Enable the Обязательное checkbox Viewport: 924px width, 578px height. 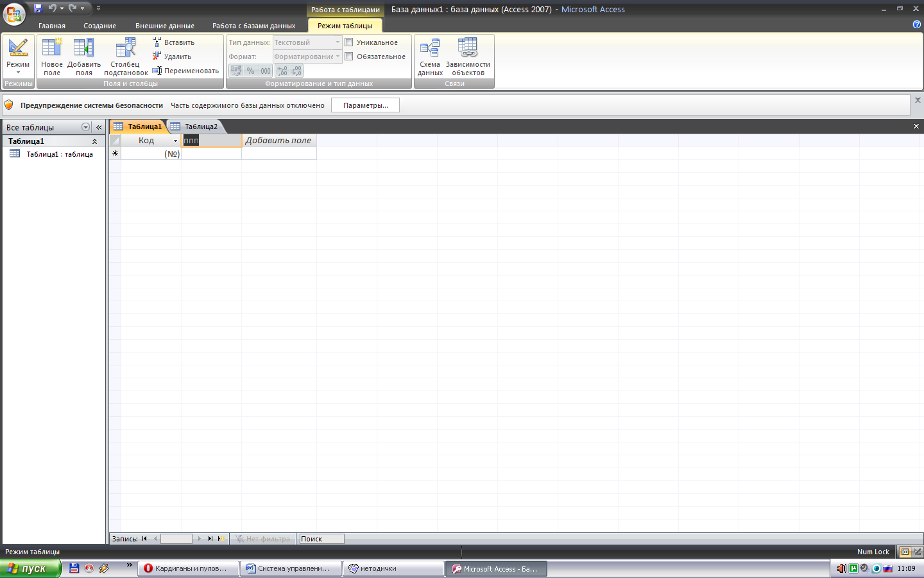(x=349, y=57)
